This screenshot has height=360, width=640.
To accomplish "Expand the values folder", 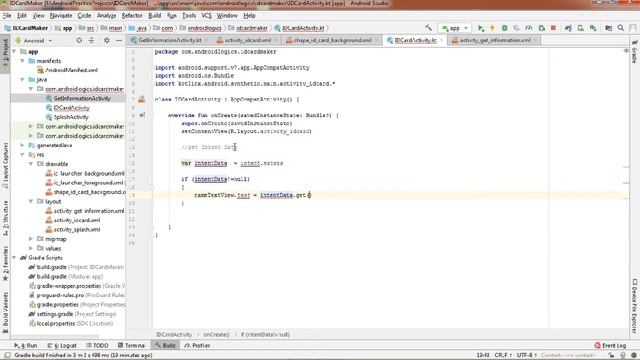I will (31, 248).
